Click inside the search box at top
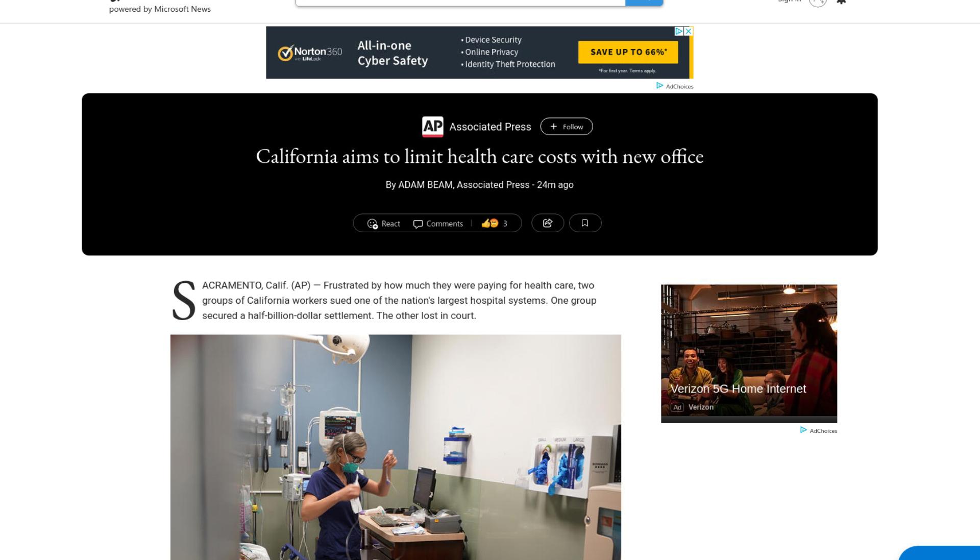Screen dimensions: 980x560 [460, 2]
